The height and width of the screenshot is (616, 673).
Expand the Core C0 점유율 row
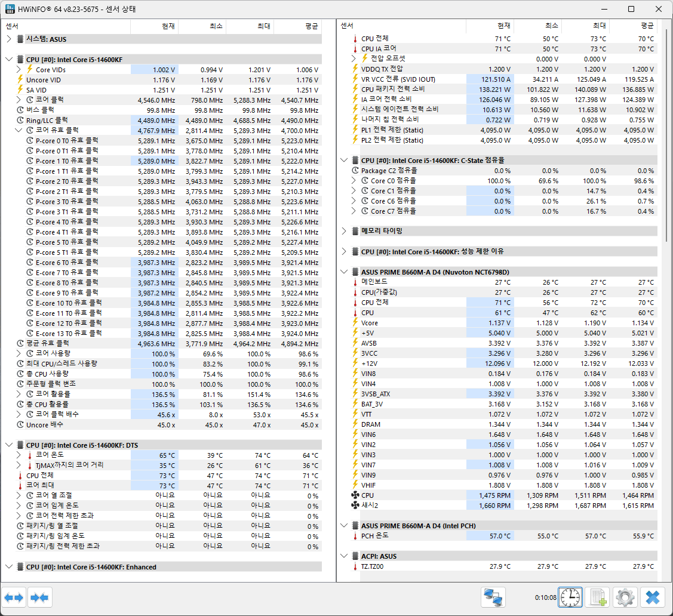354,181
